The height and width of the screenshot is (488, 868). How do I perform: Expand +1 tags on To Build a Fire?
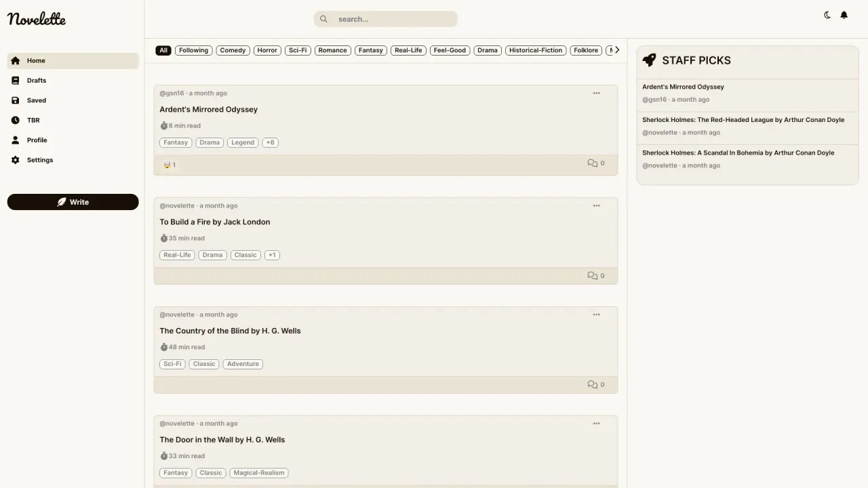tap(272, 255)
